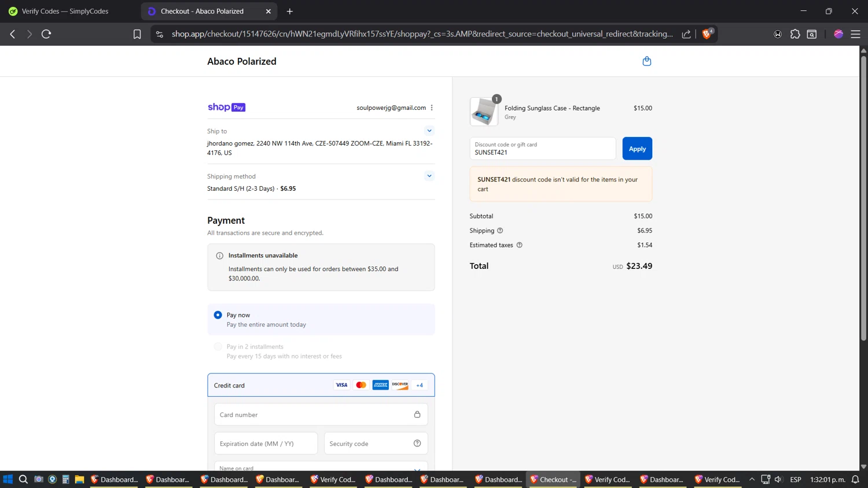The width and height of the screenshot is (868, 488).
Task: Toggle the sidebar search panel icon
Action: click(812, 34)
